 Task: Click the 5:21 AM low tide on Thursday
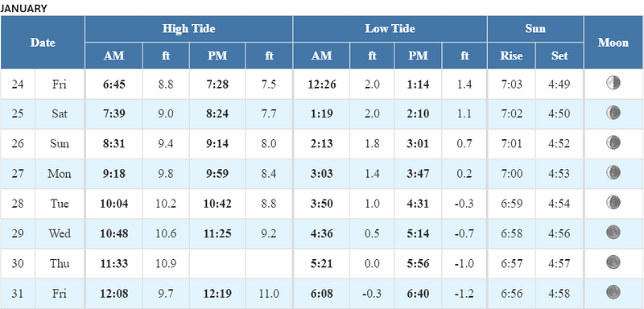point(321,264)
